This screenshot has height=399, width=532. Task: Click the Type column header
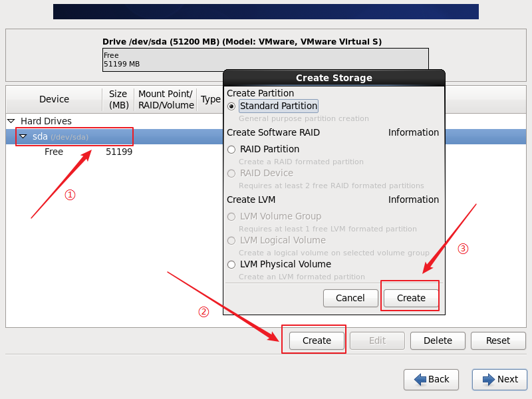[210, 99]
